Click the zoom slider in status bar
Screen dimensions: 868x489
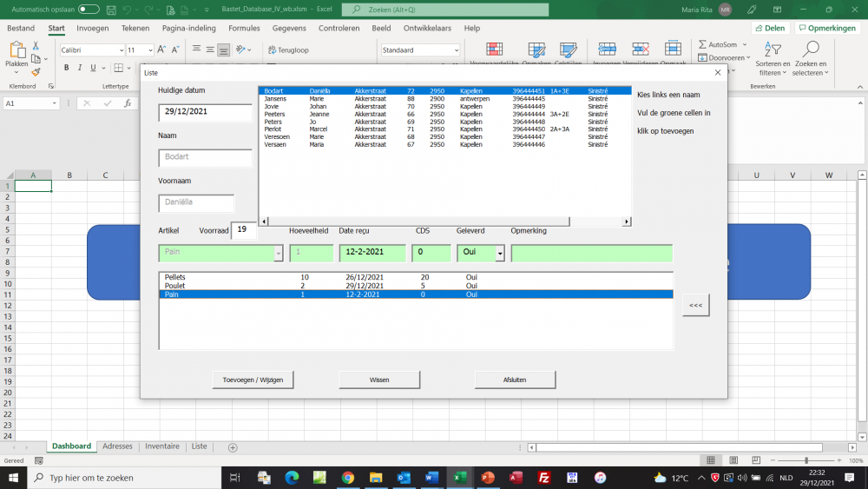click(x=806, y=460)
